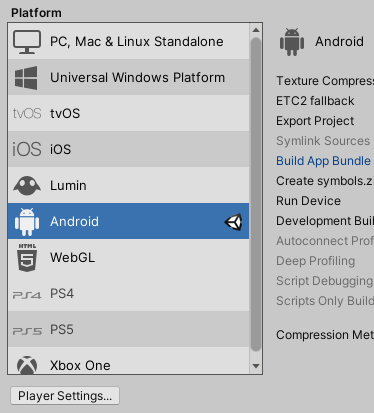Click the platform list scroll up arrow
This screenshot has height=413, width=374.
[256, 30]
